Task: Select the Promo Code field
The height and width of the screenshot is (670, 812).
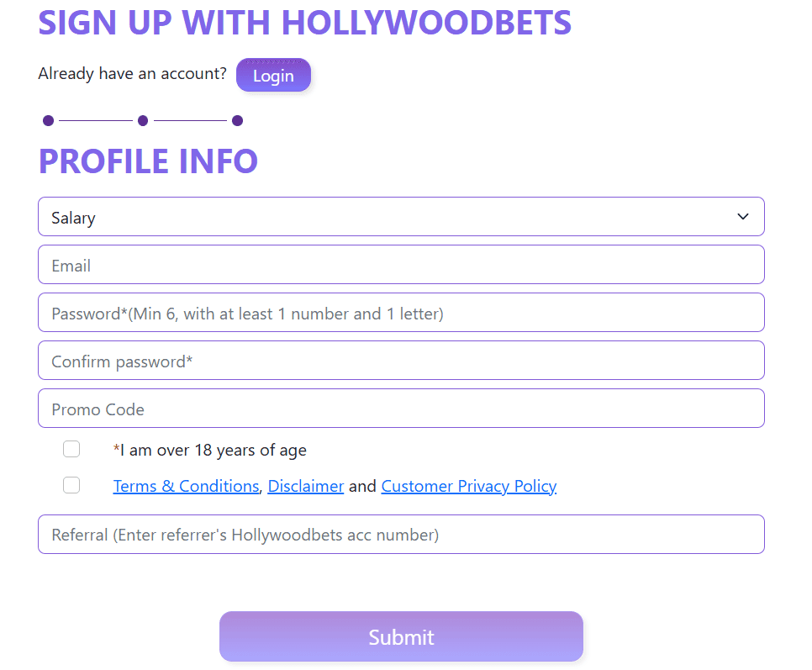Action: click(401, 409)
